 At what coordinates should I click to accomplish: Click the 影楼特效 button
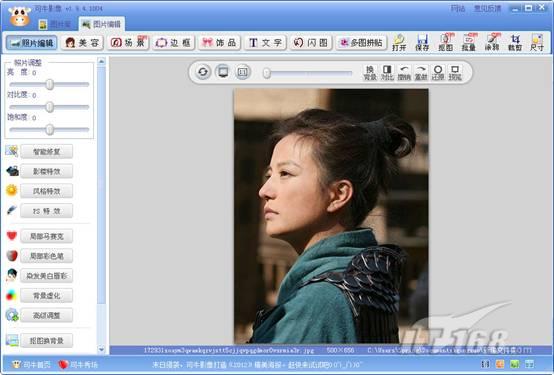tap(47, 171)
